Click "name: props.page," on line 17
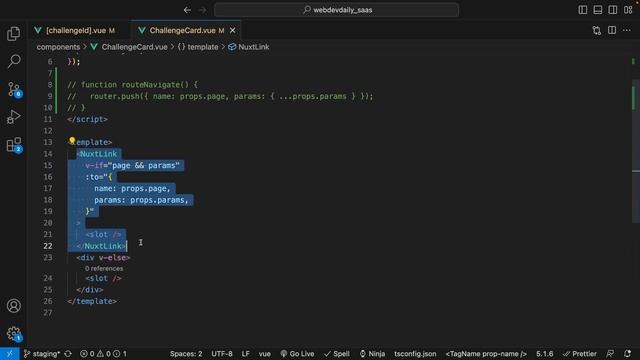This screenshot has width=640, height=360. click(132, 189)
